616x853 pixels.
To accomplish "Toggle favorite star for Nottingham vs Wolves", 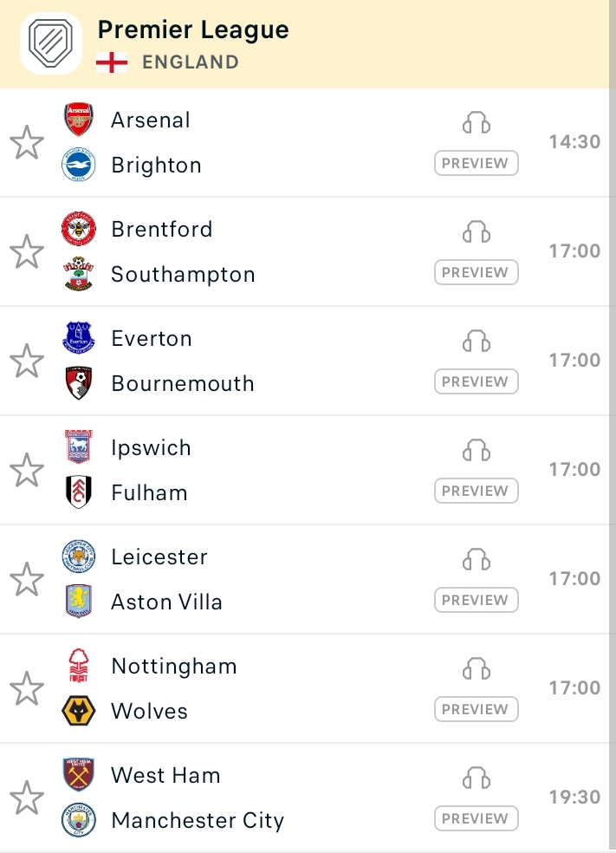I will pos(27,688).
